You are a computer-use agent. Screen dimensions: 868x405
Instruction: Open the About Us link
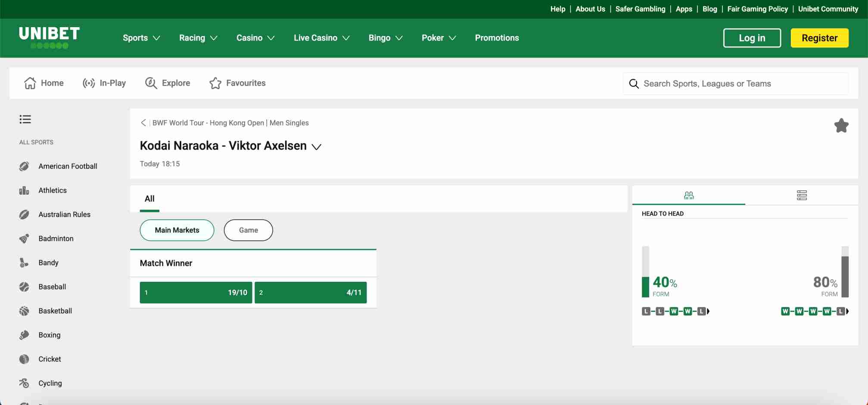(590, 9)
